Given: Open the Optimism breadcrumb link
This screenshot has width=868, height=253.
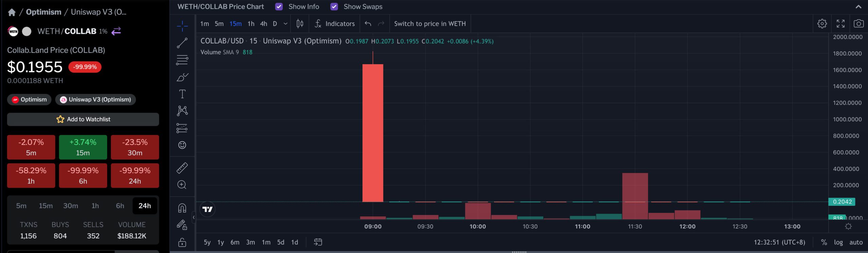Looking at the screenshot, I should [43, 12].
